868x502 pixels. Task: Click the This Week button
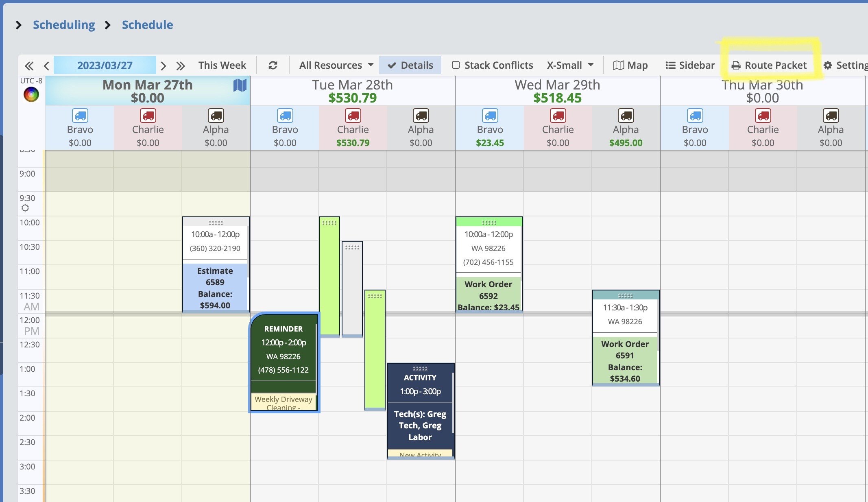(x=222, y=65)
